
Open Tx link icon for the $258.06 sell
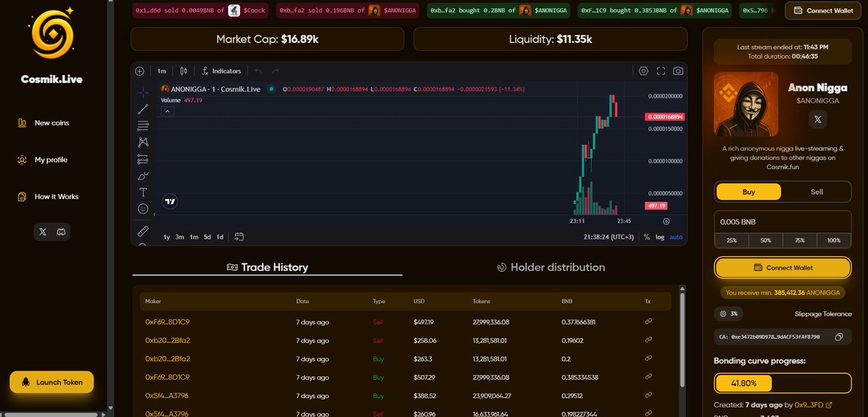point(649,340)
